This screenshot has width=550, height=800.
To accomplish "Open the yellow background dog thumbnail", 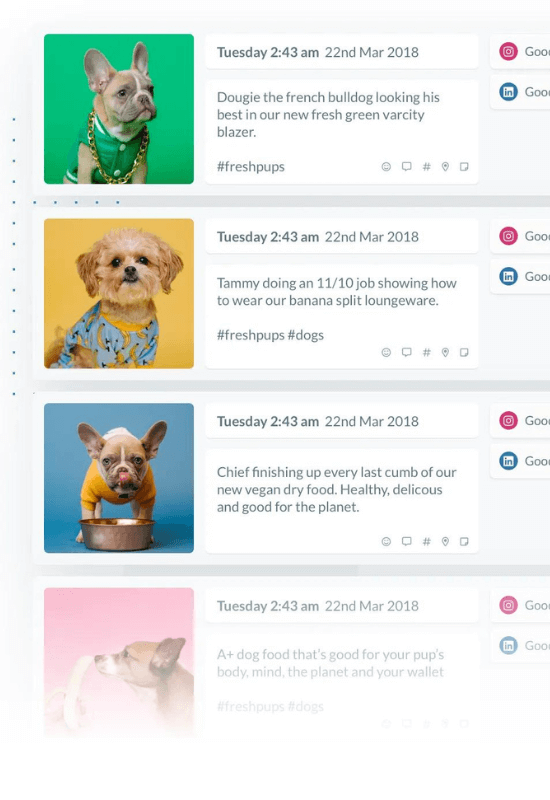I will pyautogui.click(x=119, y=293).
